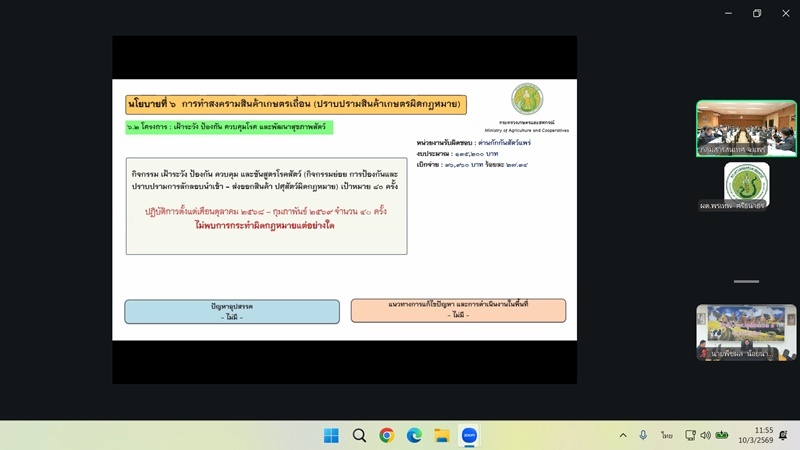Screen dimensions: 800x450
Task: Open the notification bell icon
Action: (784, 435)
